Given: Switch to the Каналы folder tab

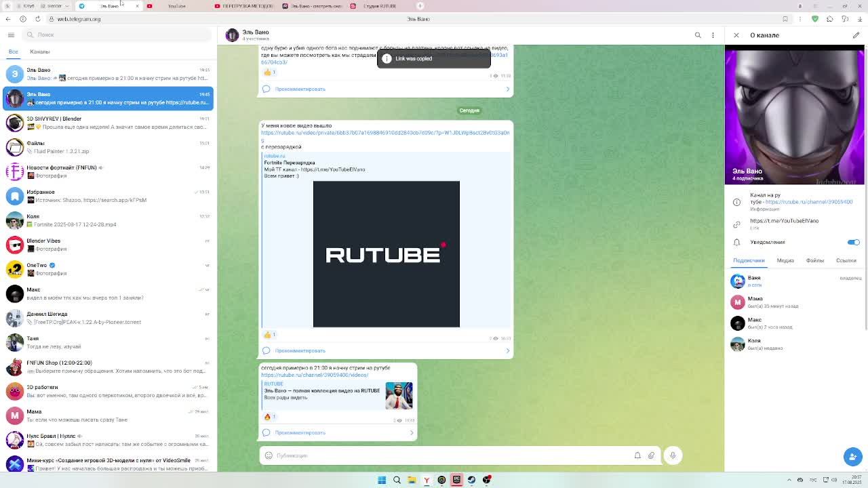Looking at the screenshot, I should (x=40, y=52).
